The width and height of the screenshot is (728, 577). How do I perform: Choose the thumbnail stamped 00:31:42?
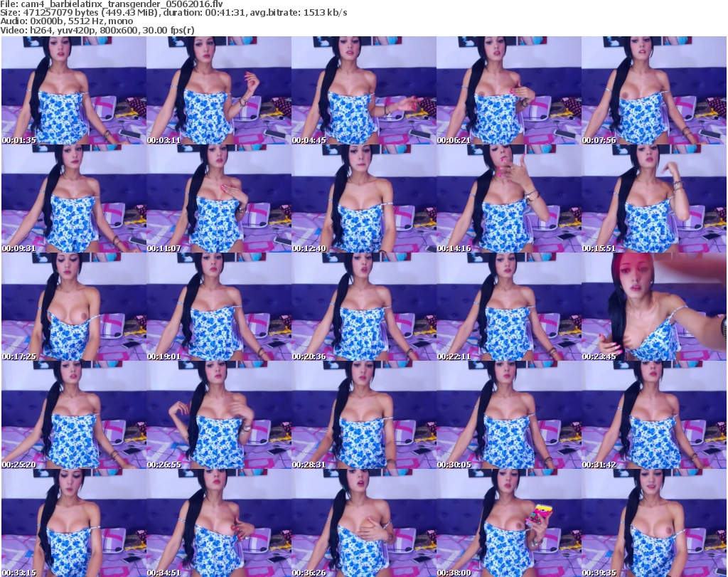coord(654,415)
